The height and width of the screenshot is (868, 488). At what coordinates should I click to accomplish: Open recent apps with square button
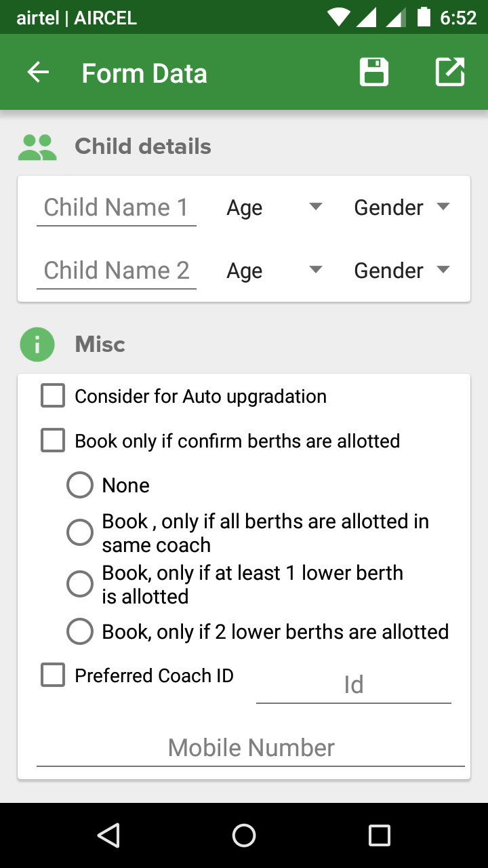(379, 835)
